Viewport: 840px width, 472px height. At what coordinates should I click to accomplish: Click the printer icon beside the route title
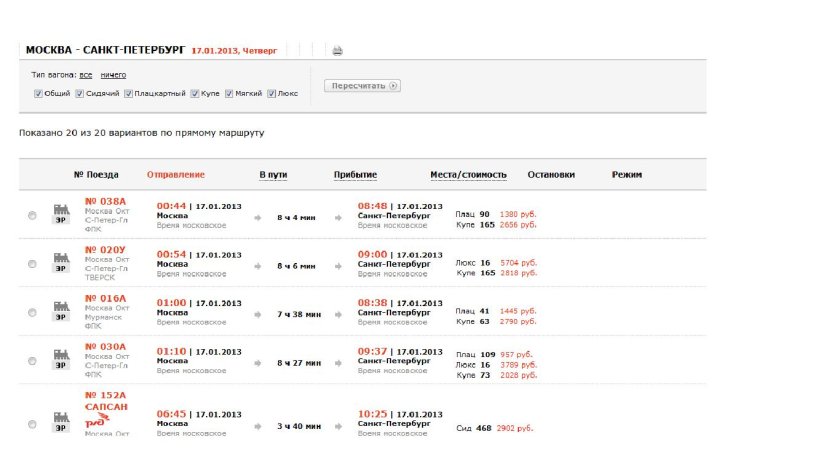(x=337, y=50)
